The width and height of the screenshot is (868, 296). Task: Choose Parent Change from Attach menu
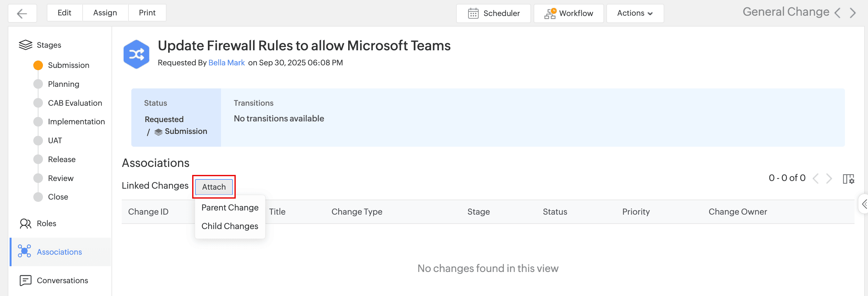coord(230,208)
